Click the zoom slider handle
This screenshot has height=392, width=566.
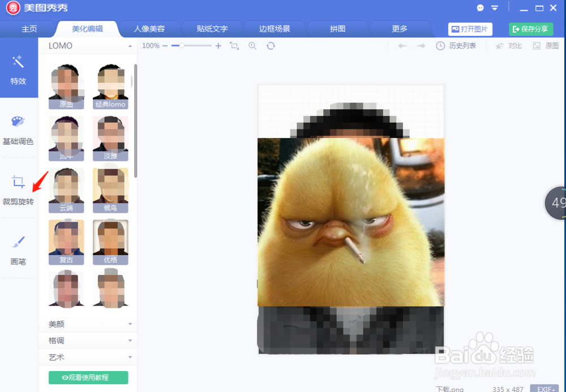point(182,45)
